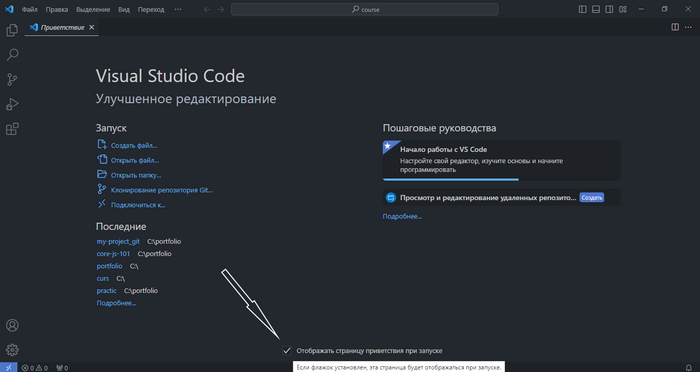
Task: Open the Правка menu
Action: (57, 9)
